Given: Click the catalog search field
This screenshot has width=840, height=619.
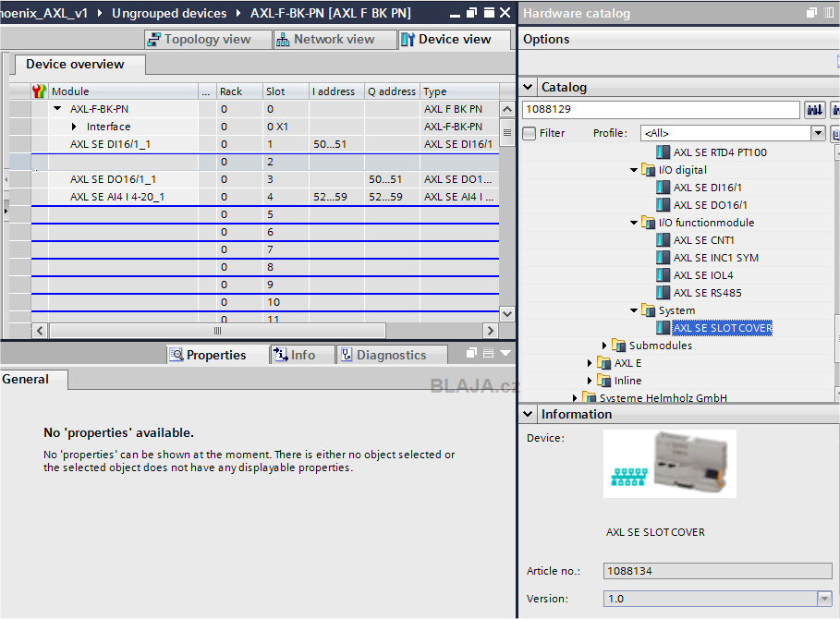Looking at the screenshot, I should (661, 109).
